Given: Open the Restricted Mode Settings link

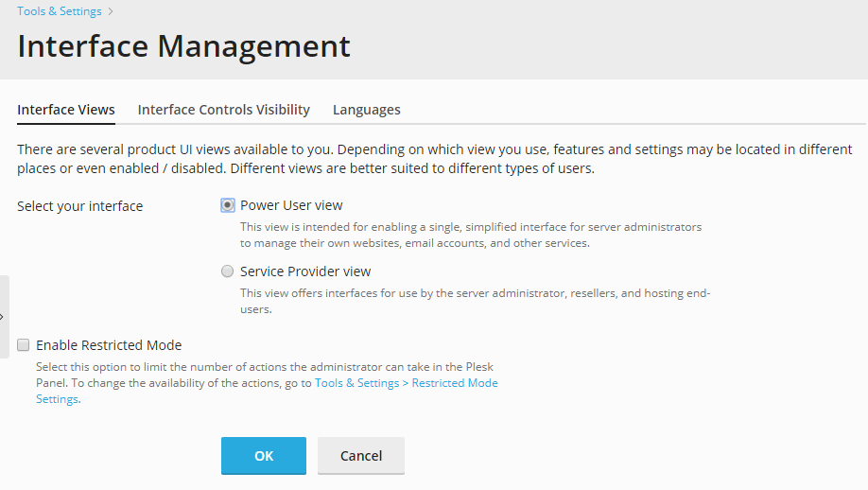Looking at the screenshot, I should (x=407, y=383).
